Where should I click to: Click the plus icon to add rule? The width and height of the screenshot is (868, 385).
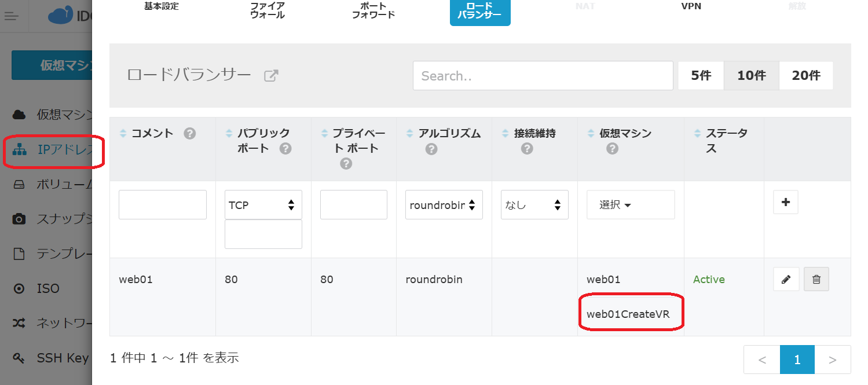(786, 203)
